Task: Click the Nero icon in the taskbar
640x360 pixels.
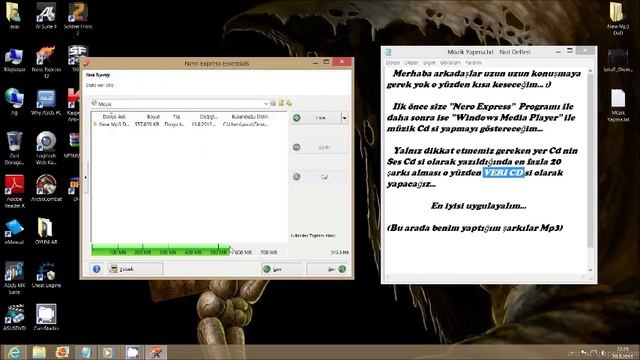Action: (x=156, y=352)
